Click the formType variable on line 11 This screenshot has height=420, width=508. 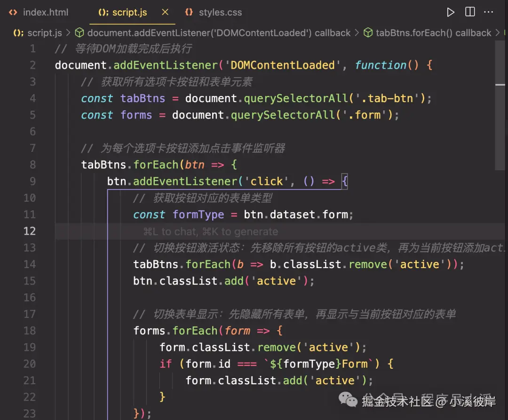[198, 214]
